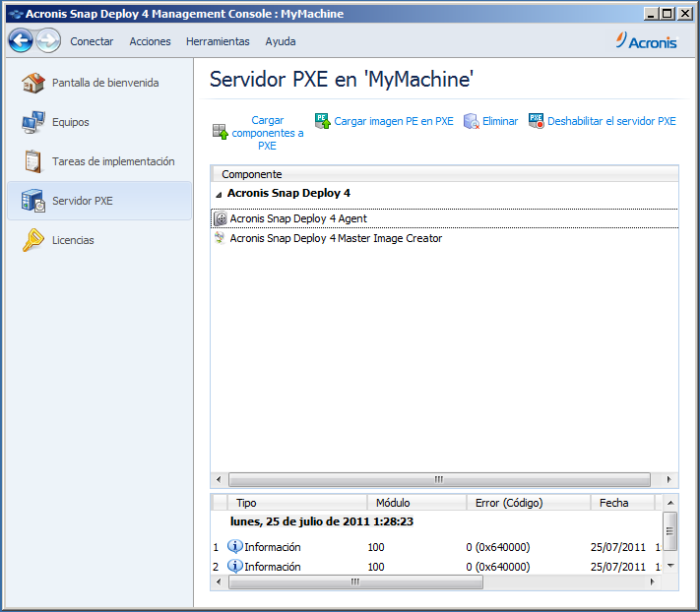Click the title bar application icon
Viewport: 700px width, 612px height.
(16, 14)
